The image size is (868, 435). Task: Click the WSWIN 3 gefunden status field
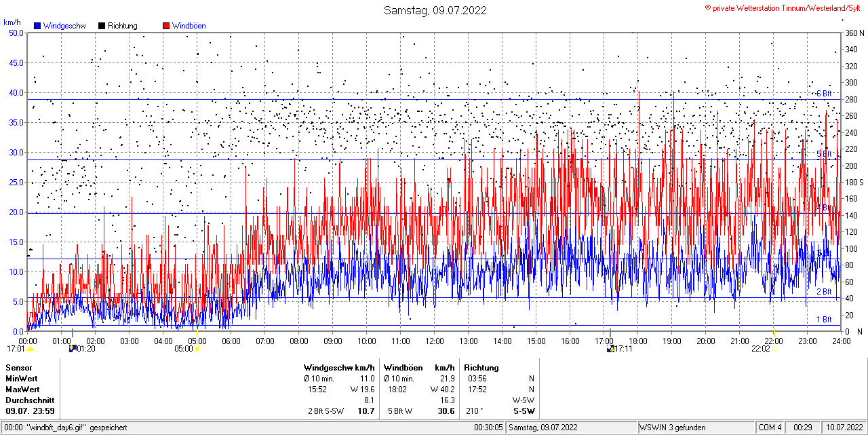[x=696, y=428]
